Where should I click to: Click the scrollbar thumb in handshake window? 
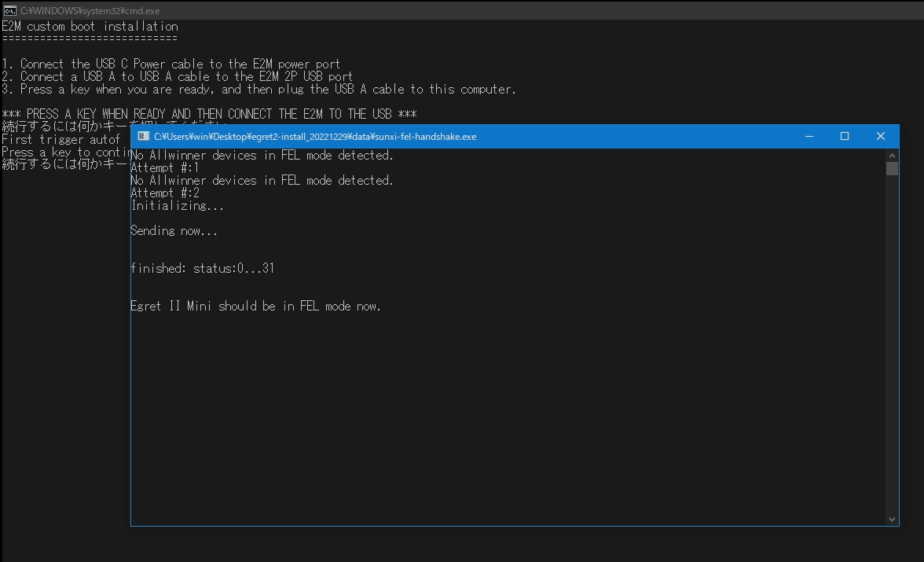coord(892,169)
